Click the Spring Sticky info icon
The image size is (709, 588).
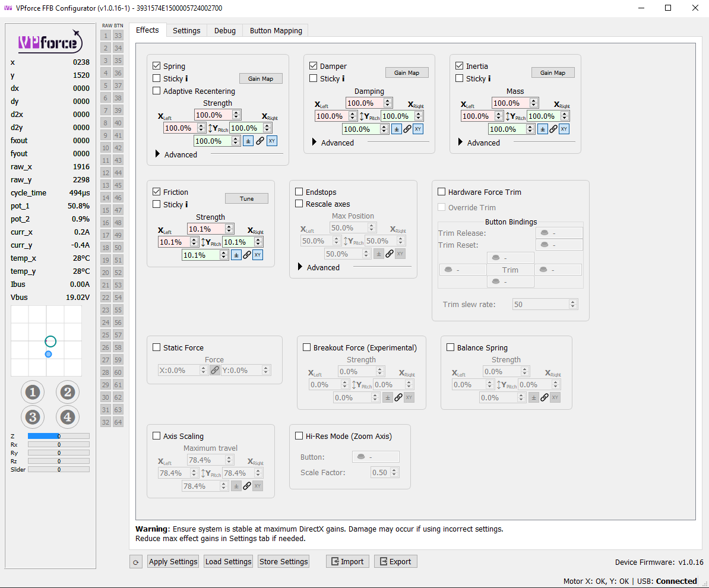pos(186,79)
